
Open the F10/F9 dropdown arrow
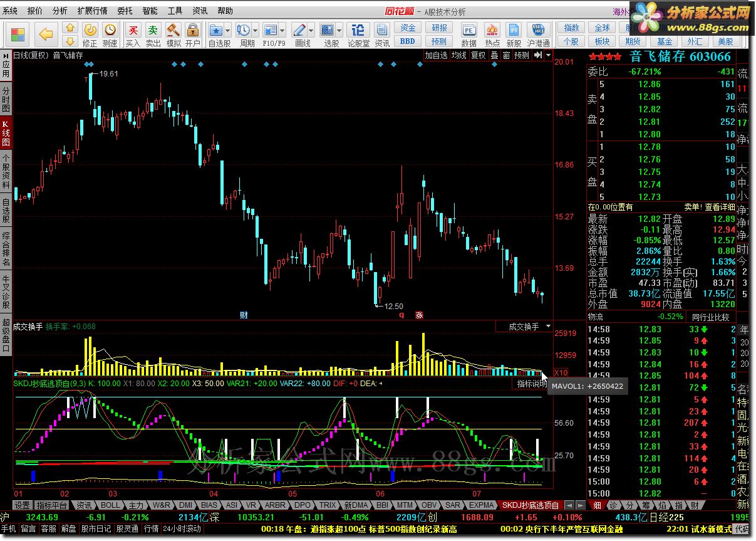pyautogui.click(x=282, y=29)
